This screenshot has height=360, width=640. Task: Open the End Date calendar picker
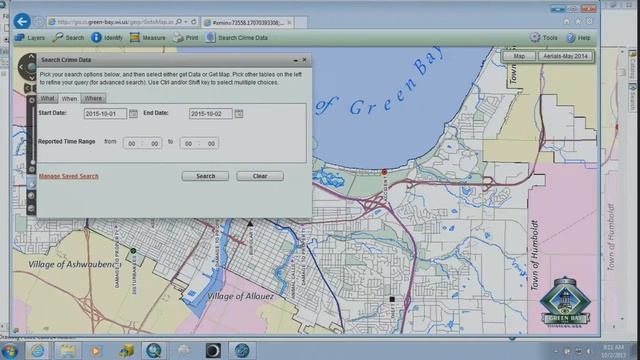coord(239,113)
